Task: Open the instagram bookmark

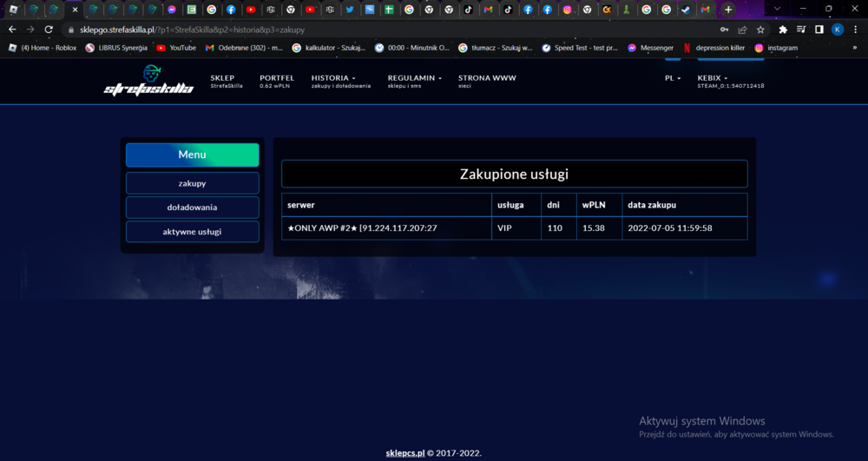Action: [x=776, y=48]
